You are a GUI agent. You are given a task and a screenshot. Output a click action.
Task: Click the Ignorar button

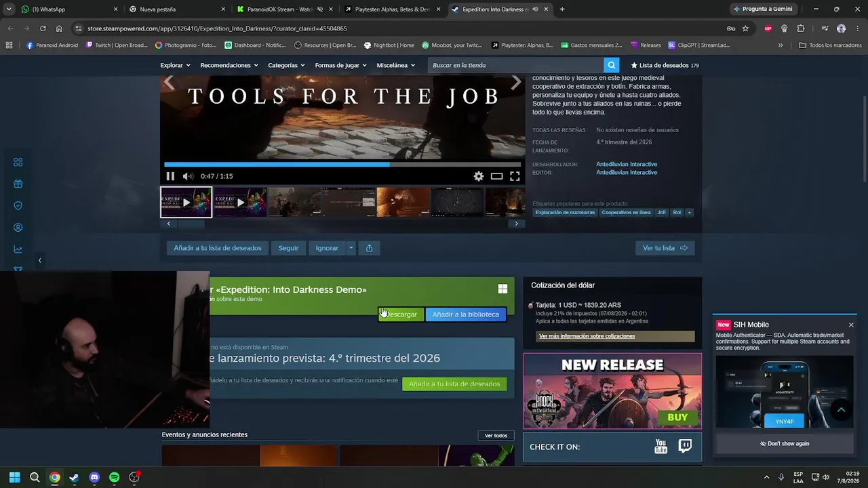327,248
